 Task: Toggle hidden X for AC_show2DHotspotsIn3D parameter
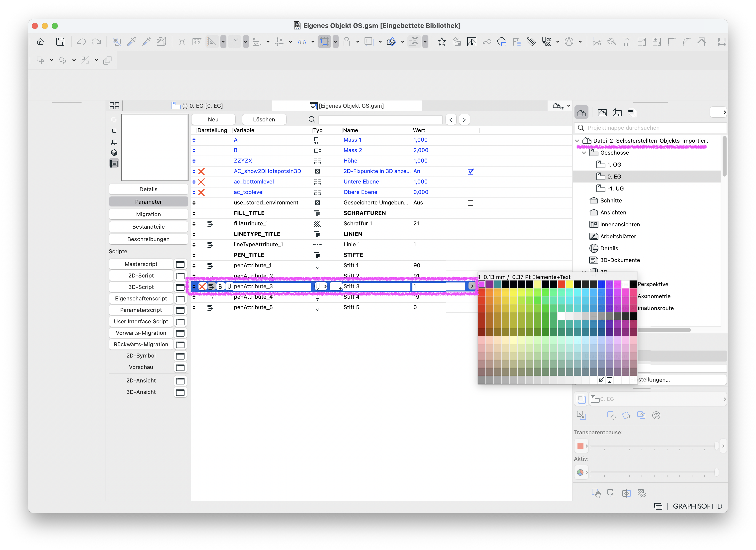[x=201, y=171]
